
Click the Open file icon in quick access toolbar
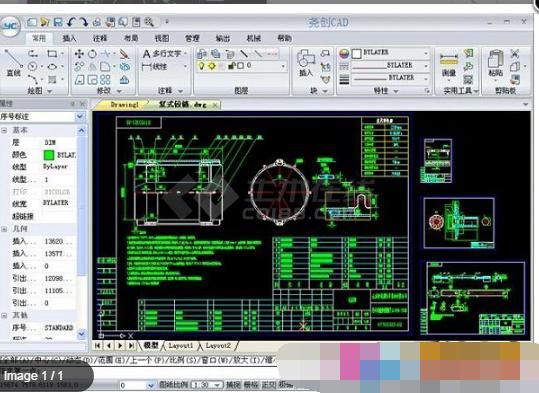click(x=45, y=23)
